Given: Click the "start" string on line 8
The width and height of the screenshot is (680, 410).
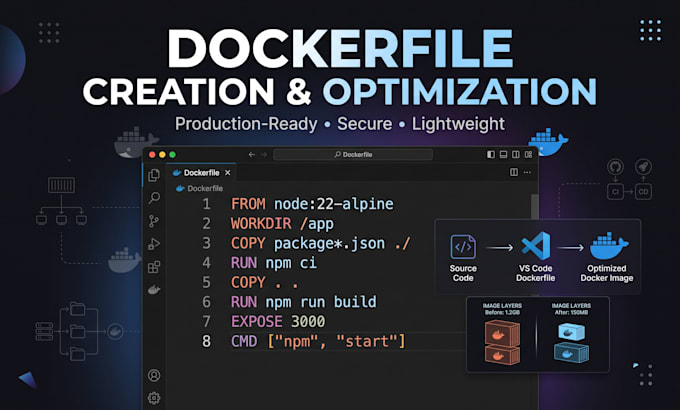Looking at the screenshot, I should (366, 341).
